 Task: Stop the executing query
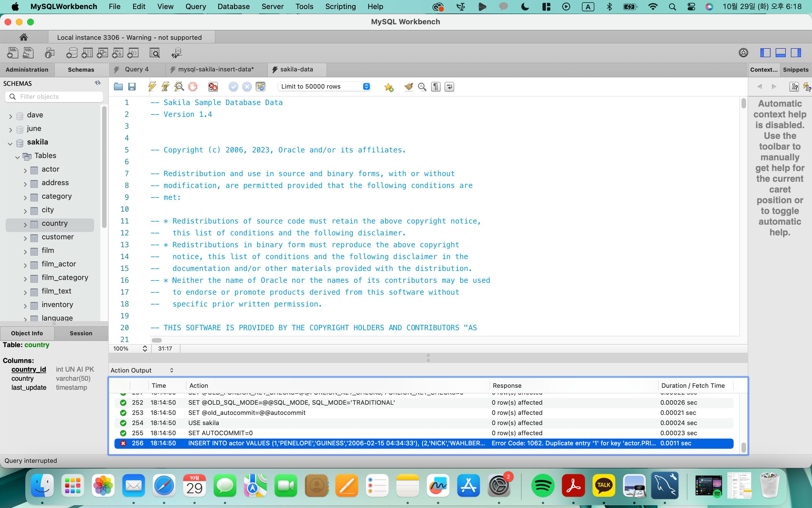point(193,87)
